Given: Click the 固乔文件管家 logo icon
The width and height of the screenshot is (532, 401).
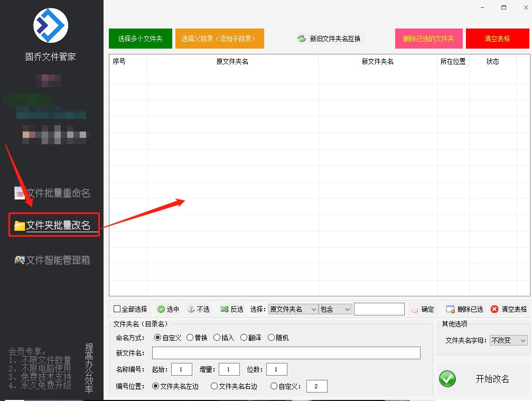Looking at the screenshot, I should (x=51, y=25).
